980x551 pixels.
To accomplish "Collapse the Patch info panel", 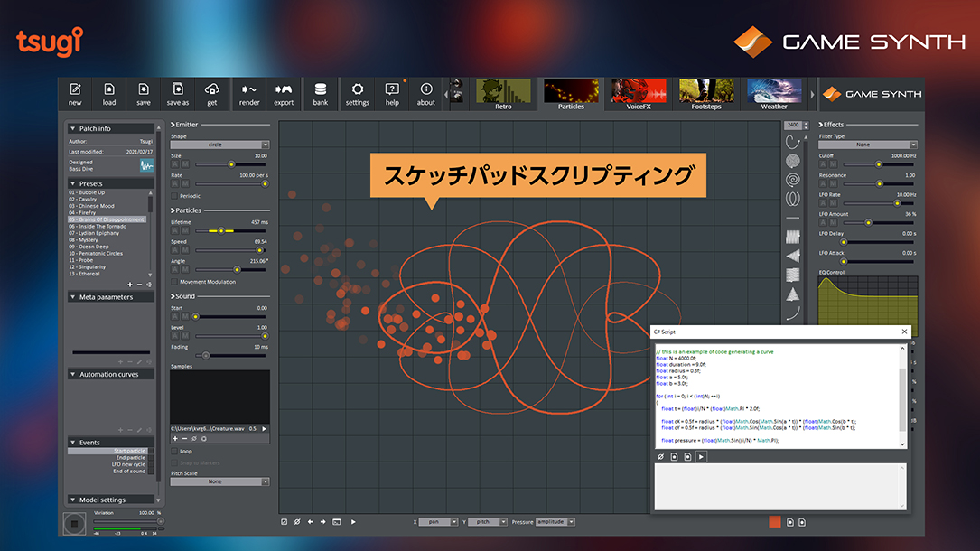I will (x=73, y=129).
